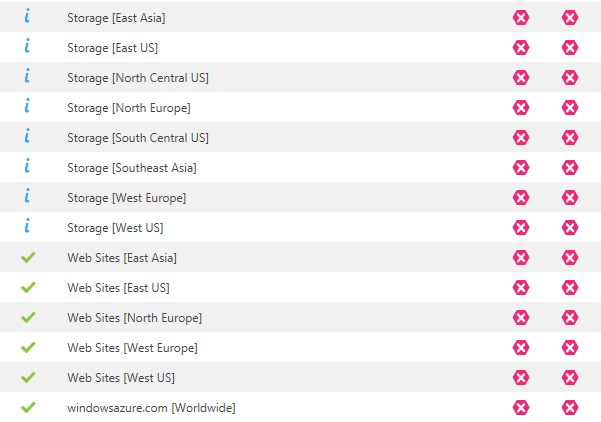The height and width of the screenshot is (422, 601).
Task: Select the windowsazure.com [Worldwide] label
Action: tap(151, 408)
